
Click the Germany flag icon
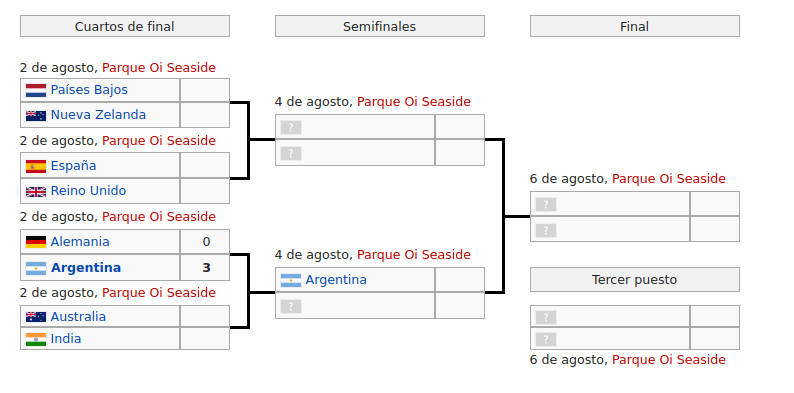point(36,242)
